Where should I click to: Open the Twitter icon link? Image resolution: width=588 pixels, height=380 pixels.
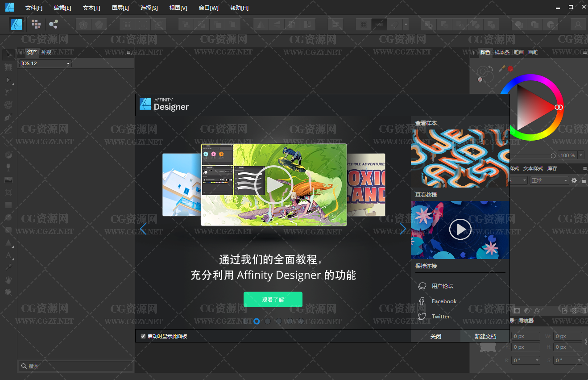[x=422, y=317]
